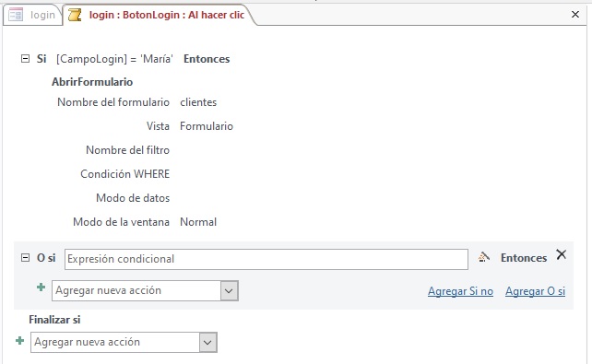Select the login : BotonLogin macro tab

pyautogui.click(x=160, y=15)
